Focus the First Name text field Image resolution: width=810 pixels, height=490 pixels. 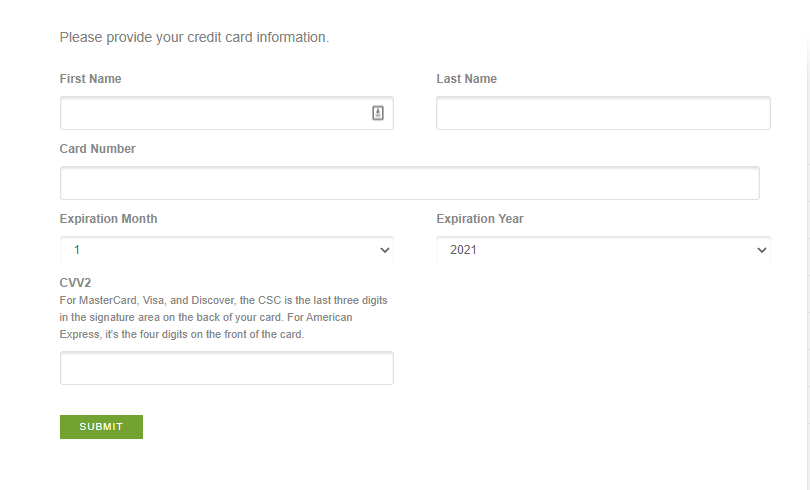[227, 113]
